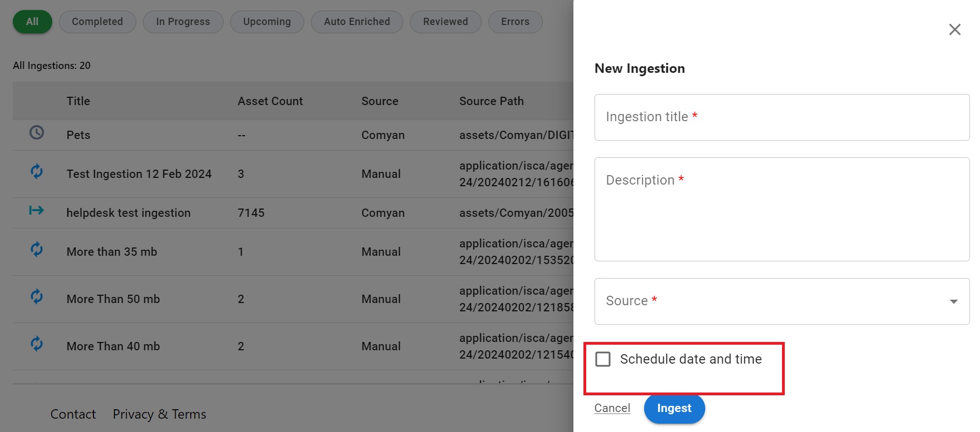This screenshot has height=432, width=980.
Task: Click the Source column header
Action: (x=380, y=101)
